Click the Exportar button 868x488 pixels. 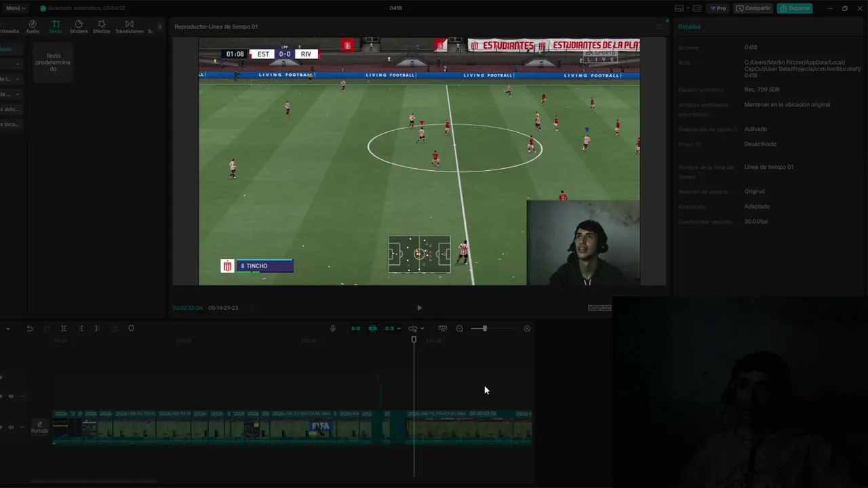click(x=795, y=8)
